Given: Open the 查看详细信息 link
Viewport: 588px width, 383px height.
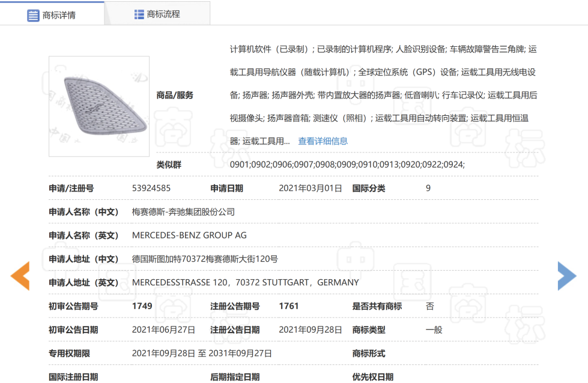Looking at the screenshot, I should coord(323,141).
